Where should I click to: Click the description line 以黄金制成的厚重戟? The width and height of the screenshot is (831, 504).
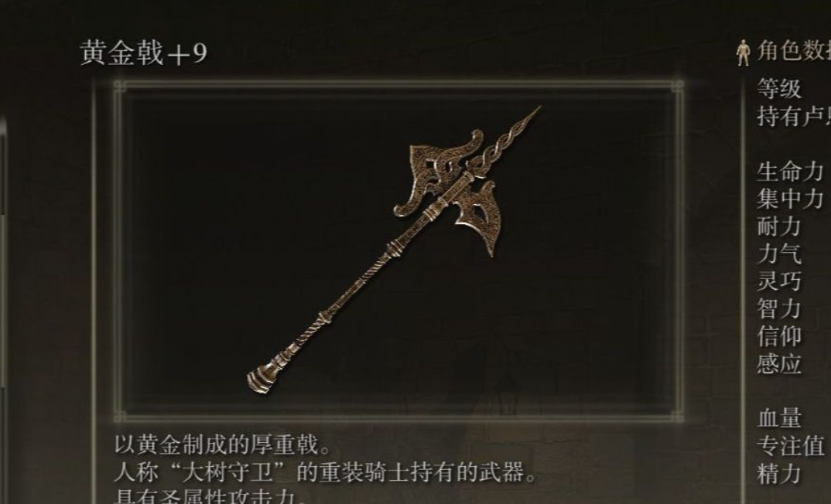[223, 444]
